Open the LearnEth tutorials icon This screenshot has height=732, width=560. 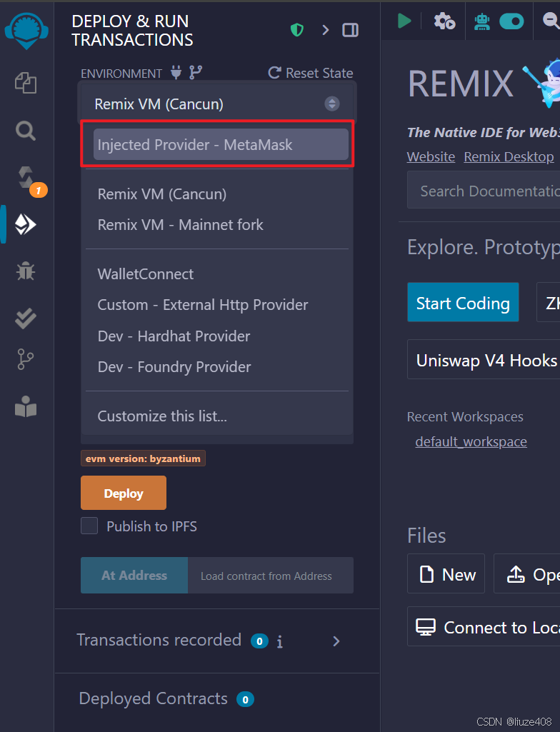[x=26, y=406]
